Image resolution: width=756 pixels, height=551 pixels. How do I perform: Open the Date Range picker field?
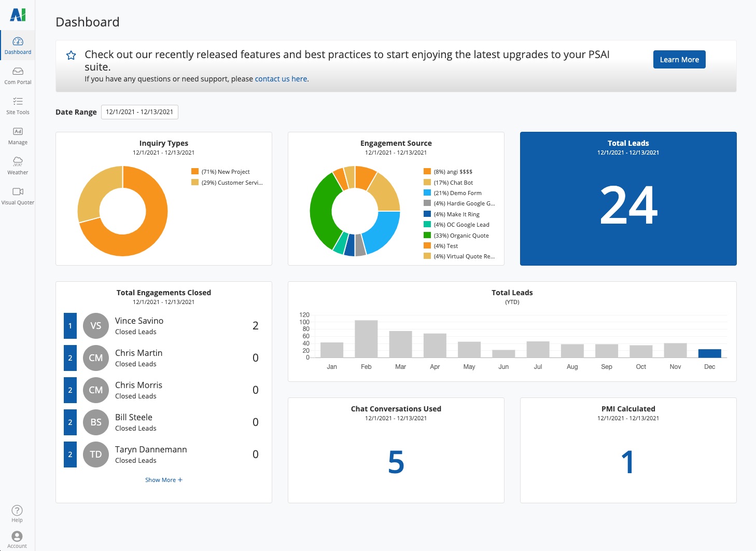coord(139,112)
